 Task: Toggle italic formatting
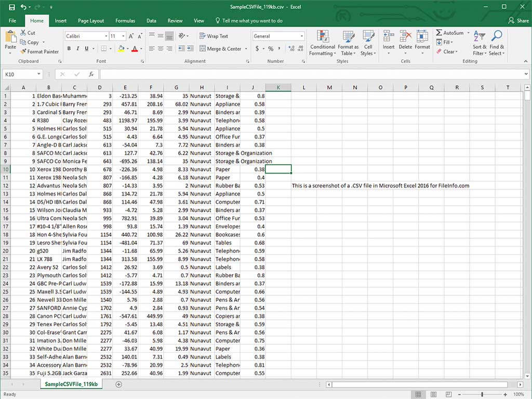[x=78, y=49]
